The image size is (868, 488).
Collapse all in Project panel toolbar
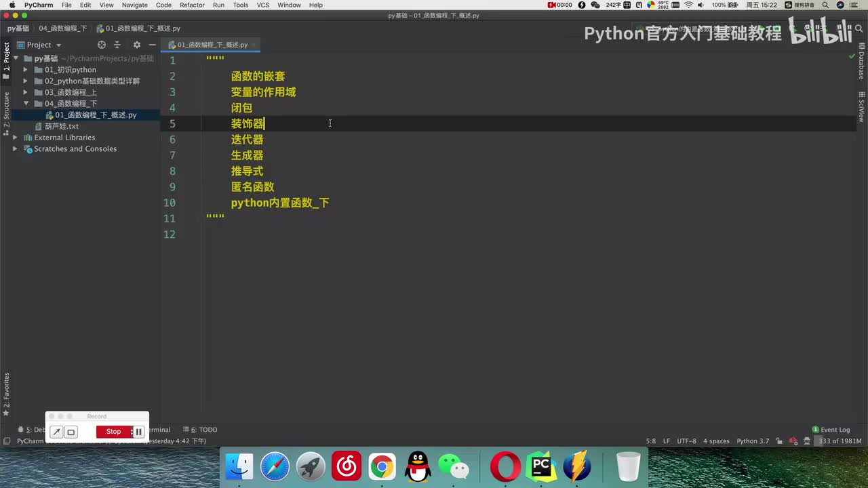[117, 45]
